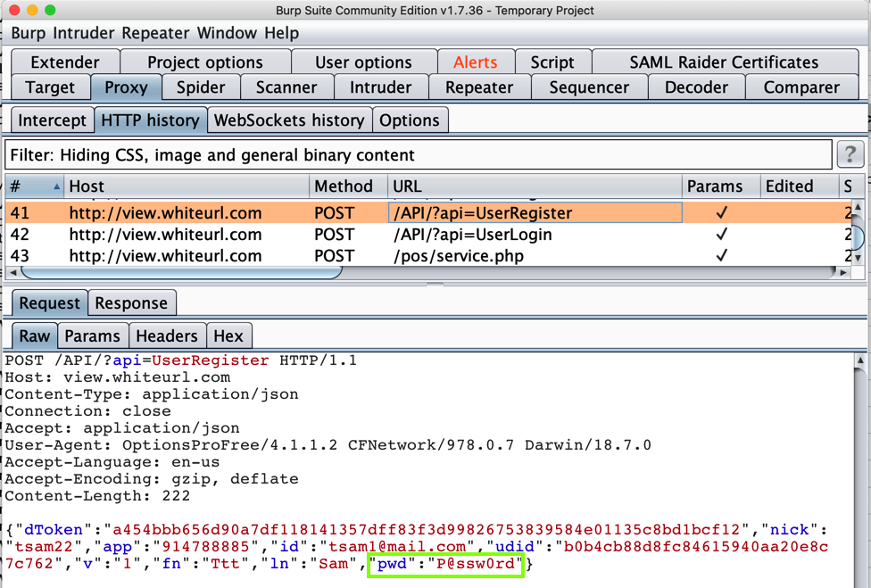Screen dimensions: 871x588
Task: Select the Proxy tab
Action: point(126,87)
